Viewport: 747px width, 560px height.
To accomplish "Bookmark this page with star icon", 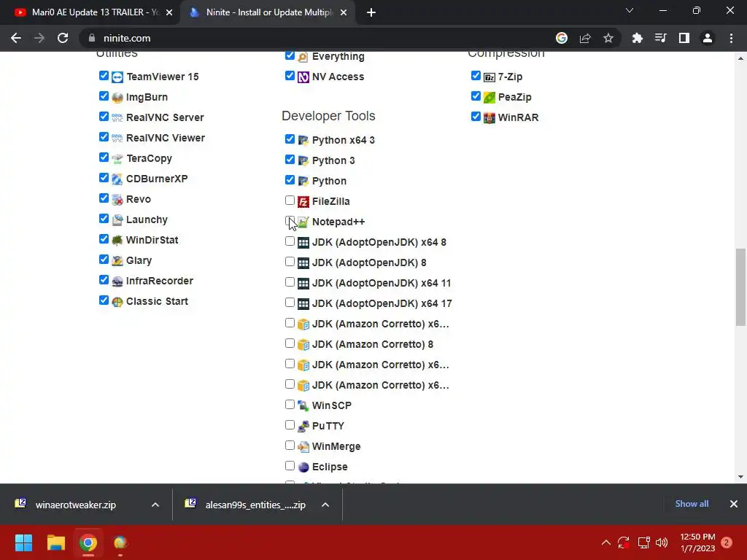I will (608, 38).
